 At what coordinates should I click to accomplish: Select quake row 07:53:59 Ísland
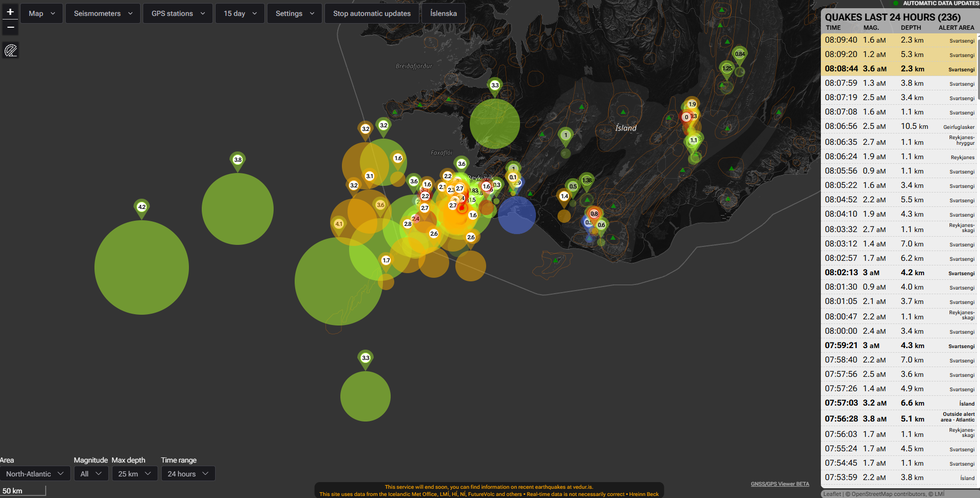[x=899, y=477]
